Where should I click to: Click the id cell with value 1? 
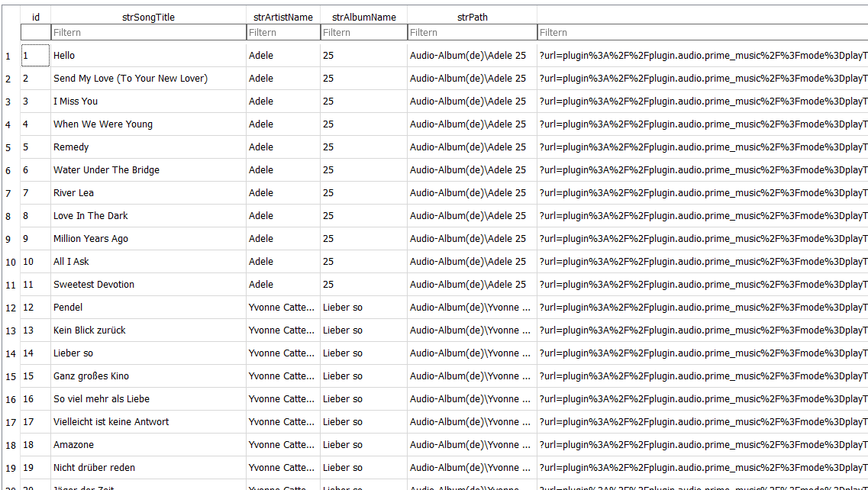click(35, 56)
